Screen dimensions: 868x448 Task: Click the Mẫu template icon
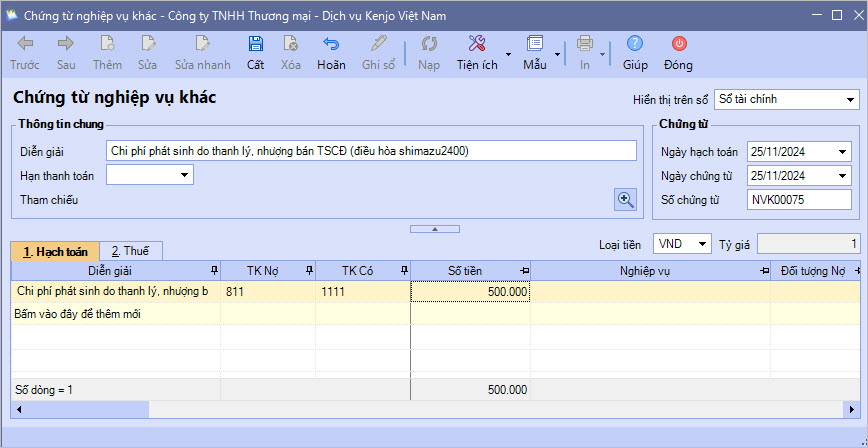click(x=535, y=44)
